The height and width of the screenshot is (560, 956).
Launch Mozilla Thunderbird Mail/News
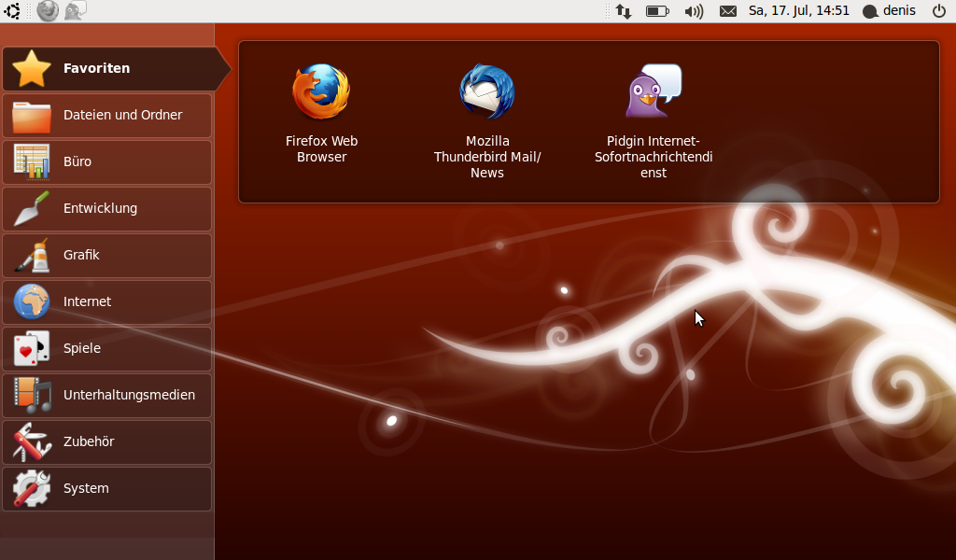487,121
